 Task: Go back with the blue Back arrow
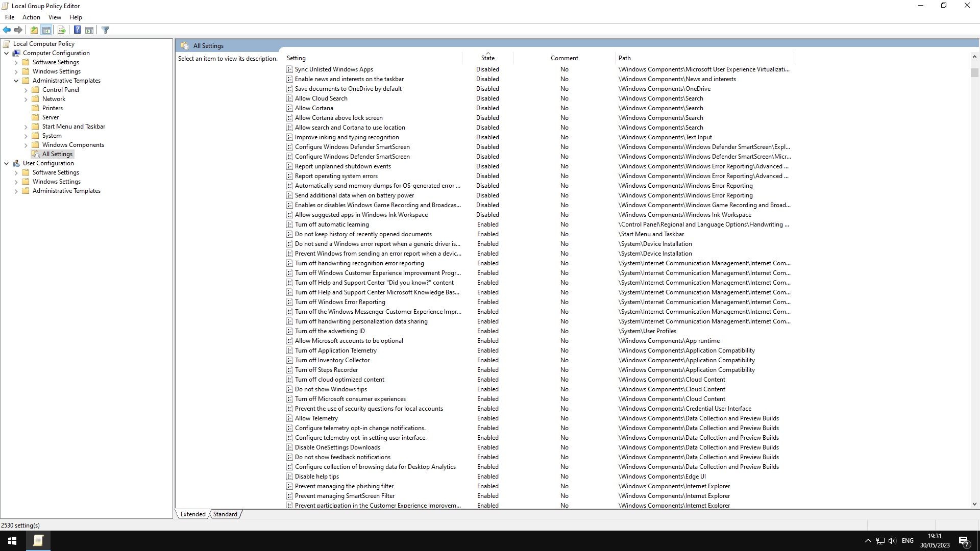click(7, 30)
